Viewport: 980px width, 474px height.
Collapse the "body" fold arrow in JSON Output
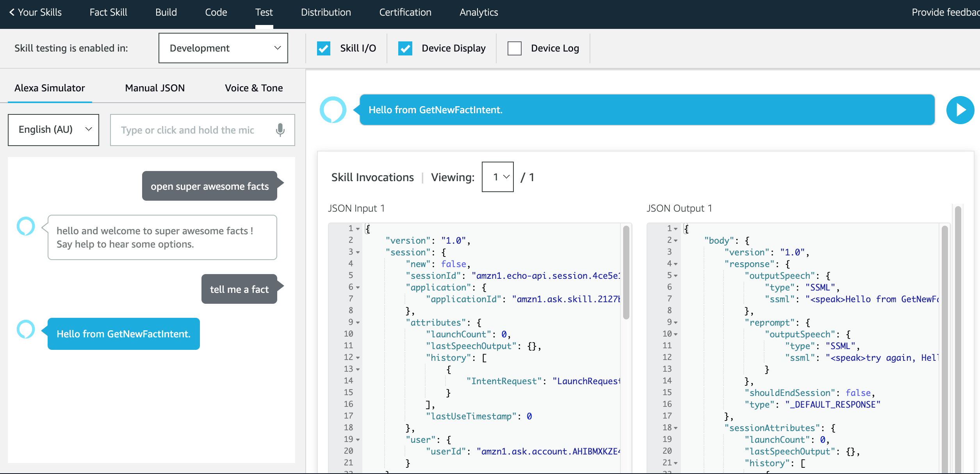[x=676, y=241]
